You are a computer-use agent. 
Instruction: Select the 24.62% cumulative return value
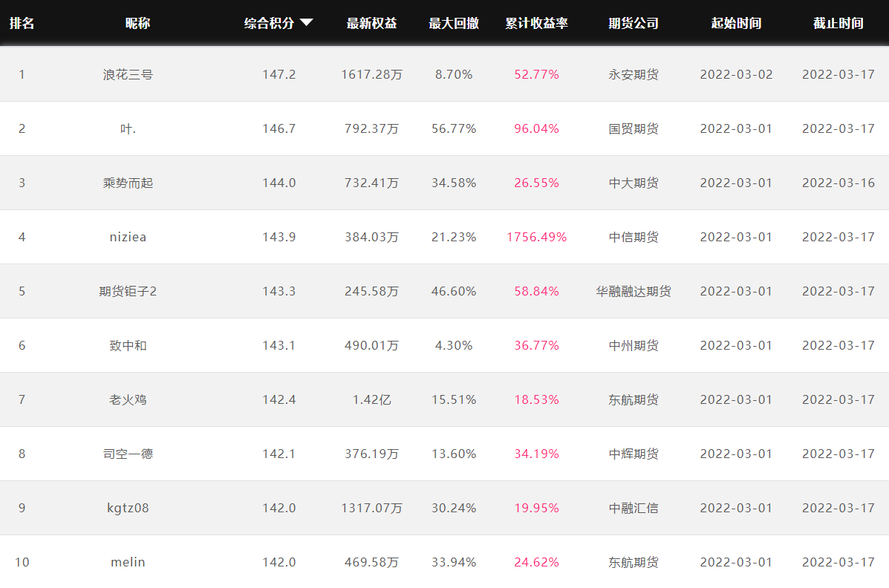[x=536, y=562]
